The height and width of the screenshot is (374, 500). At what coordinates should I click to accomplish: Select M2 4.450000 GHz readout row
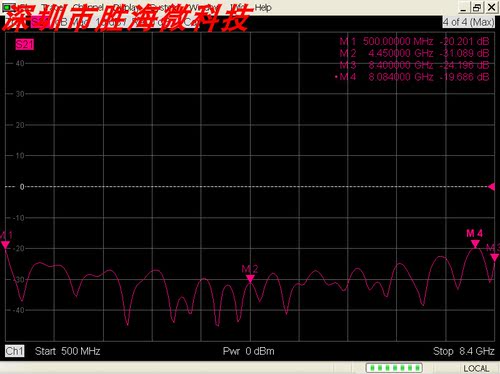click(414, 53)
